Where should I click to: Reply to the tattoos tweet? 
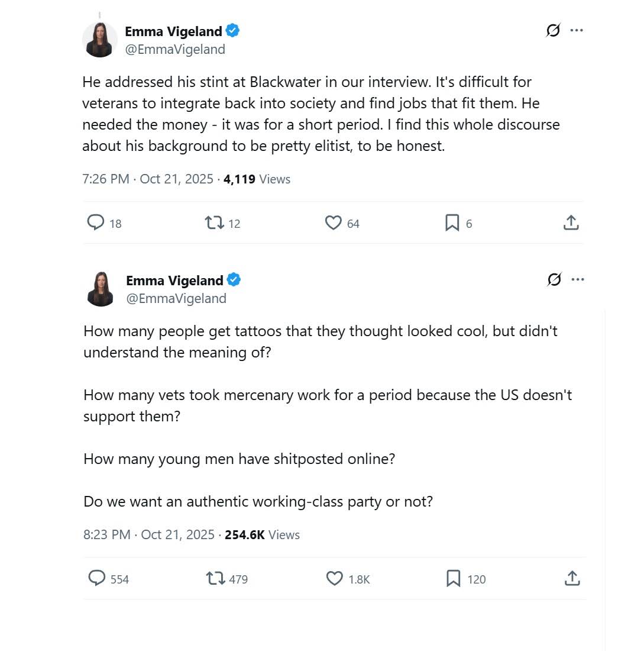tap(97, 578)
